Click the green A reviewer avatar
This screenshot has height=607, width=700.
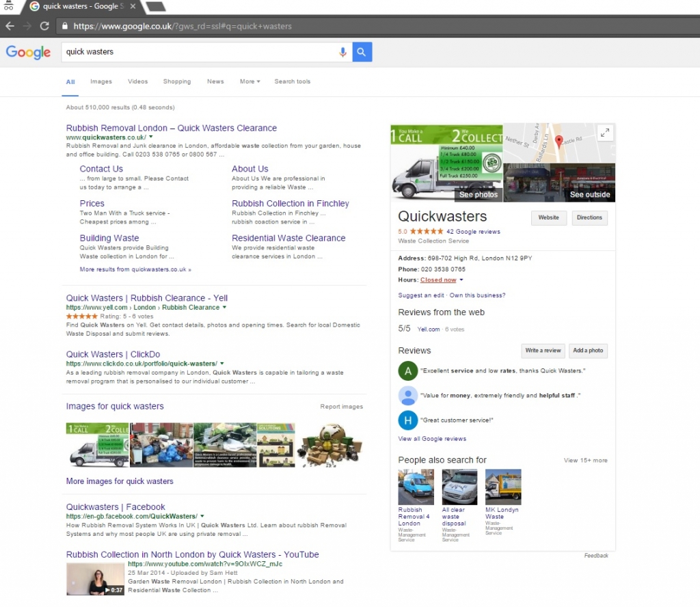(407, 371)
